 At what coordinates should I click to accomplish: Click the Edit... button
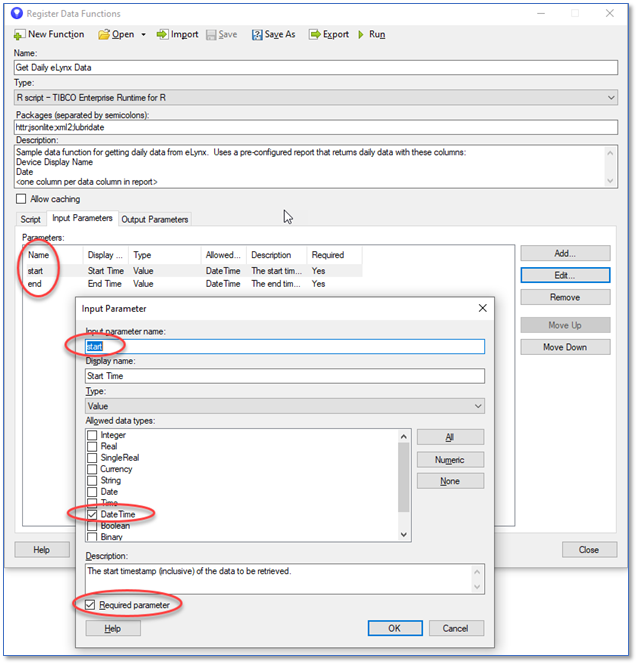pos(565,275)
